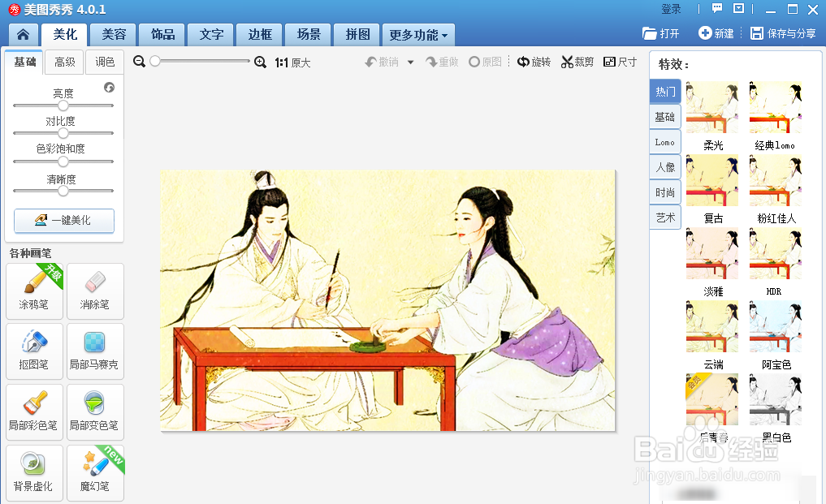Image resolution: width=826 pixels, height=504 pixels.
Task: Apply the 淡雅 effect thumbnail
Action: tap(712, 253)
